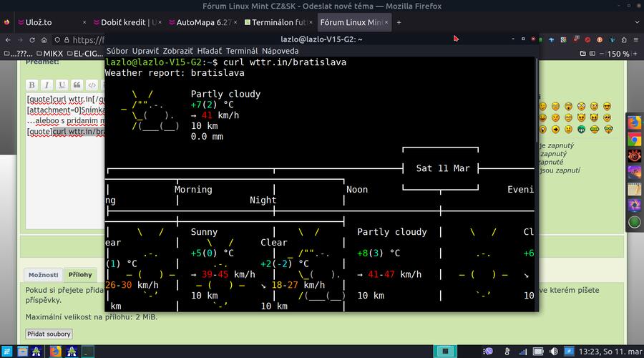Select the Možnosti tab below editor
This screenshot has width=644, height=358.
[44, 275]
